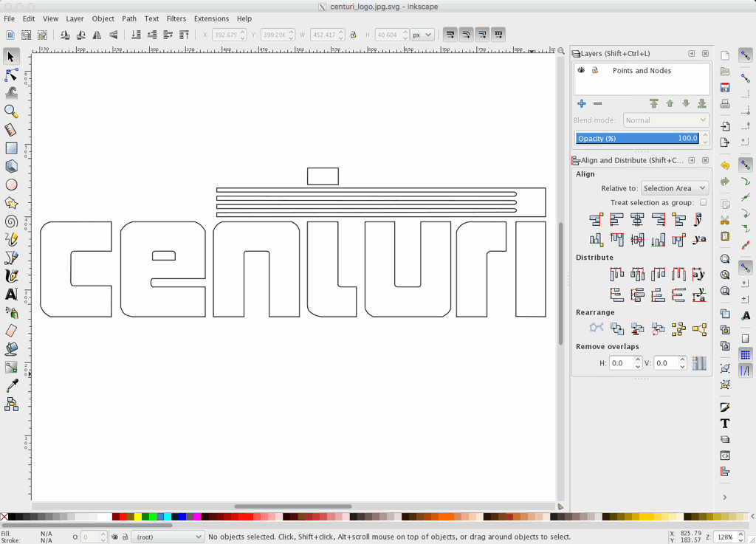
Task: Select the Eraser tool
Action: tap(11, 331)
